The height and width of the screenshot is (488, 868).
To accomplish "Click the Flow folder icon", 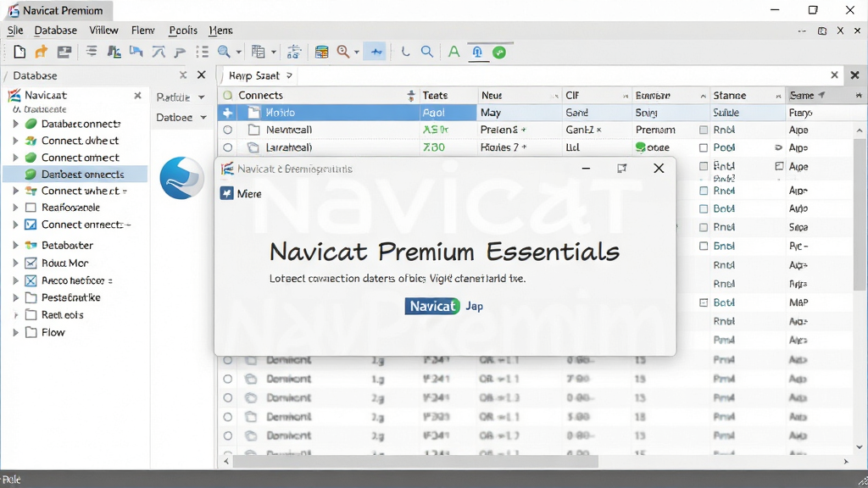I will pos(31,332).
